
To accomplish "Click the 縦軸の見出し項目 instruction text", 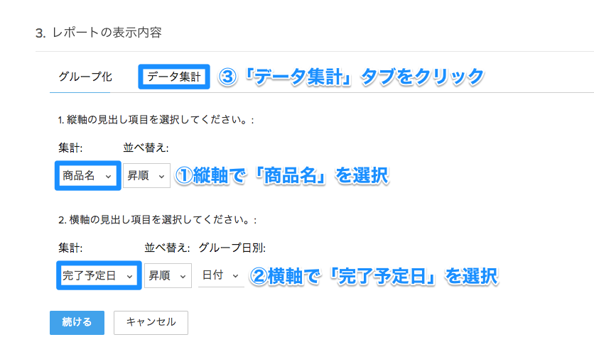I will pyautogui.click(x=156, y=120).
